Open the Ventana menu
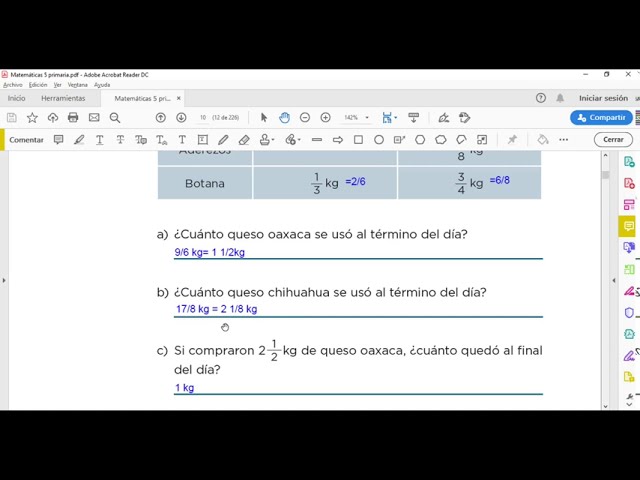640x480 pixels. click(x=78, y=85)
